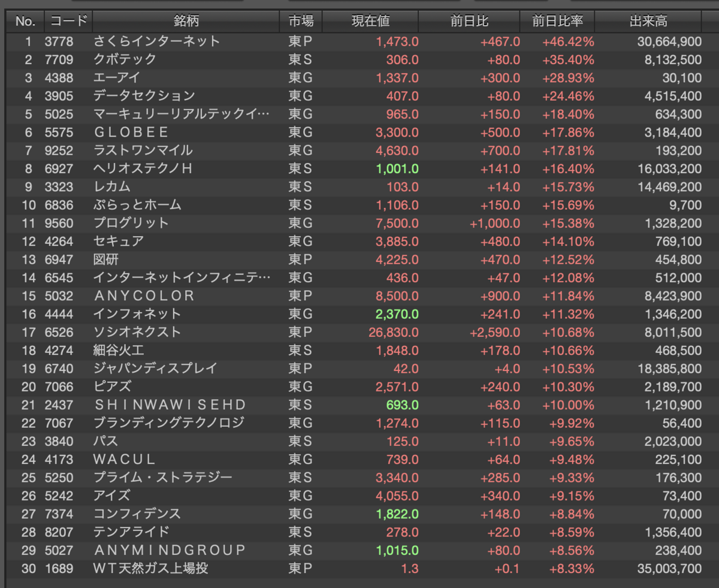
Task: Sort by the 現在値 column header
Action: click(x=370, y=22)
